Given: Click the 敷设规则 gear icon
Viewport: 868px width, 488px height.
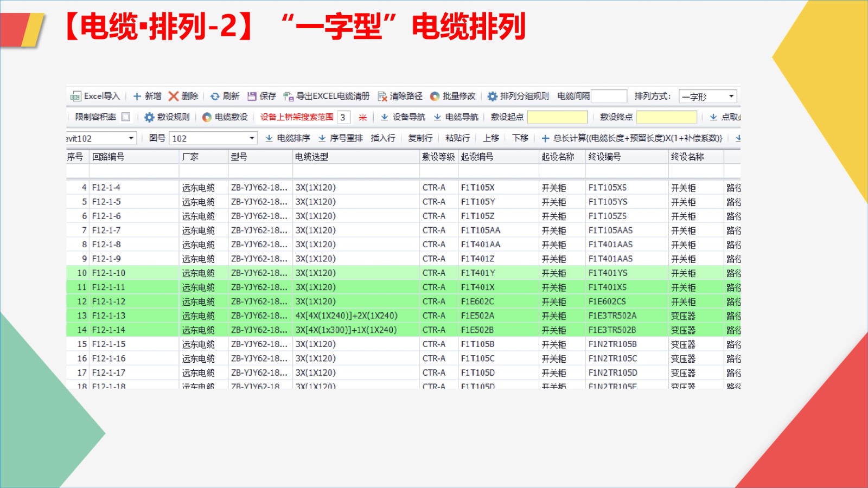Looking at the screenshot, I should [149, 117].
